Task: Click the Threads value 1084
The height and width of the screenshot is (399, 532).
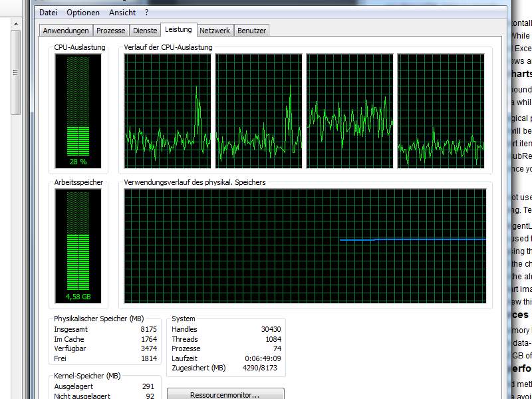Action: 273,339
